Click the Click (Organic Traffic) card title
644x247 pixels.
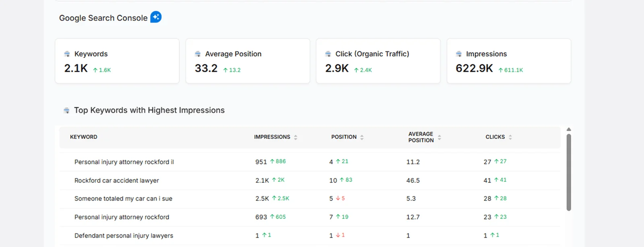[x=372, y=54]
